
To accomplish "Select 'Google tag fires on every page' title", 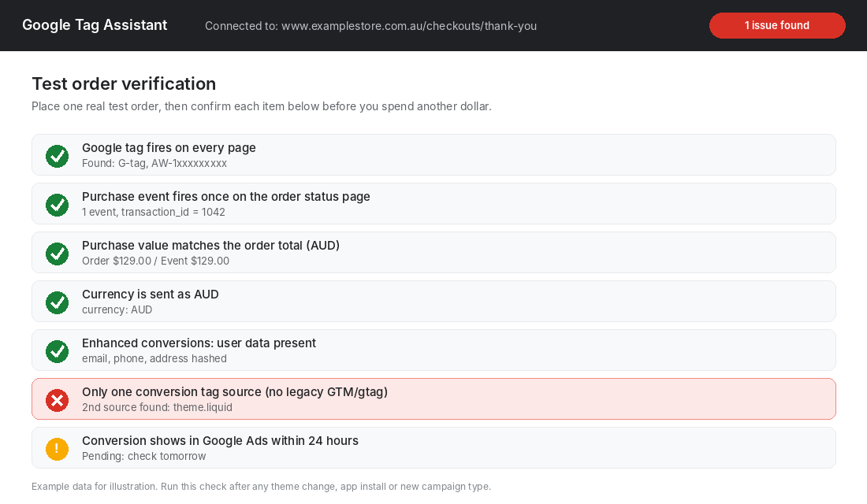I will click(x=169, y=147).
